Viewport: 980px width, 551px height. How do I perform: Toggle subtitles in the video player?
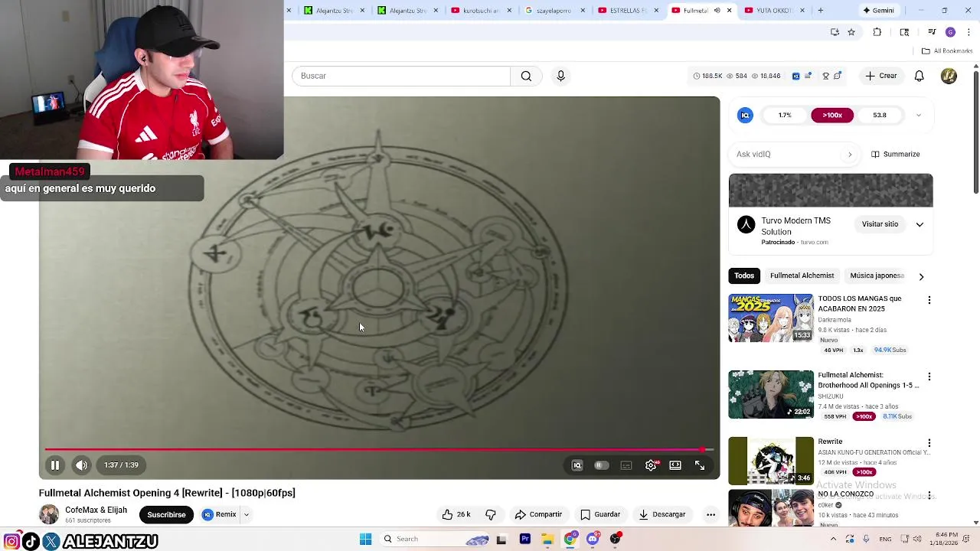tap(626, 465)
